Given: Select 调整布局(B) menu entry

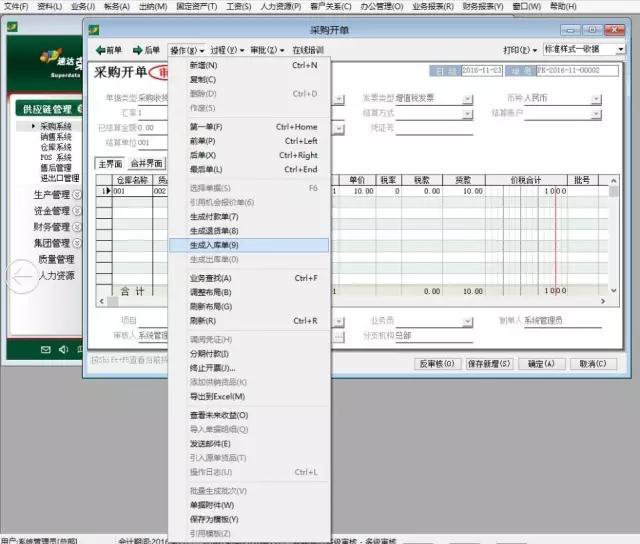Looking at the screenshot, I should click(249, 293).
